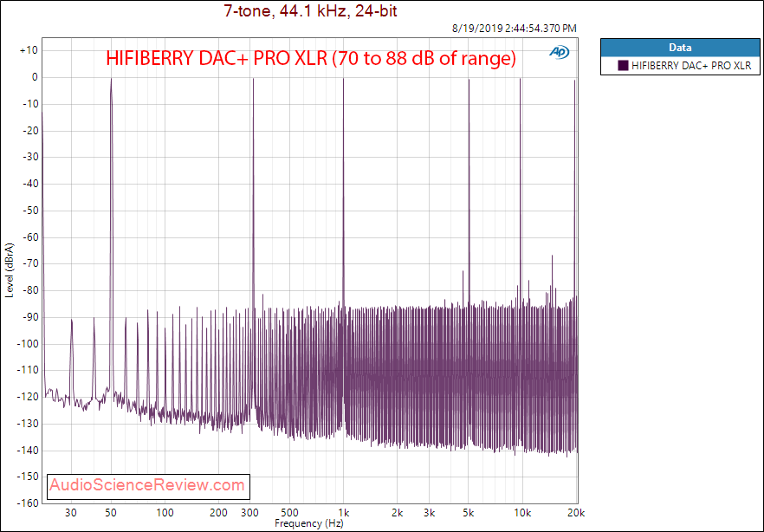Click the "+10" label on the level axis
Screen dimensions: 764x532
[x=29, y=50]
